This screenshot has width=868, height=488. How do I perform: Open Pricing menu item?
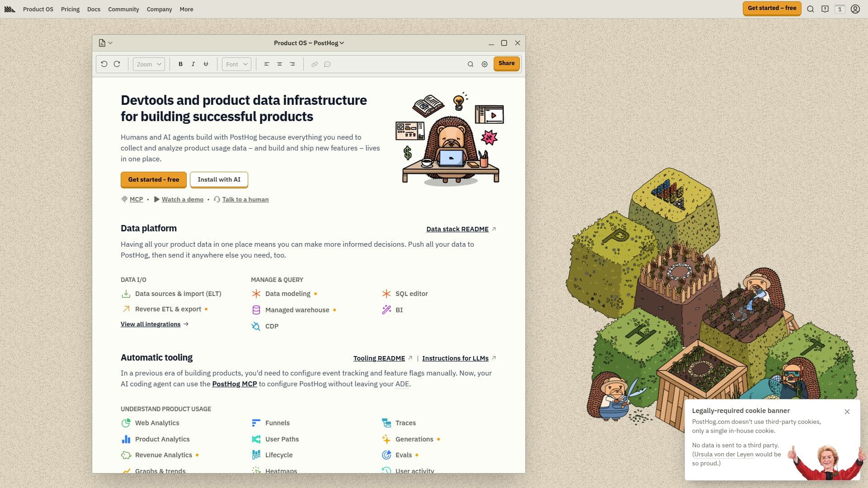tap(70, 9)
